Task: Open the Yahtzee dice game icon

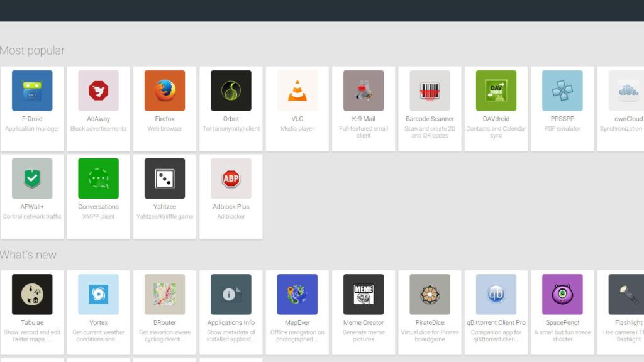Action: [164, 178]
